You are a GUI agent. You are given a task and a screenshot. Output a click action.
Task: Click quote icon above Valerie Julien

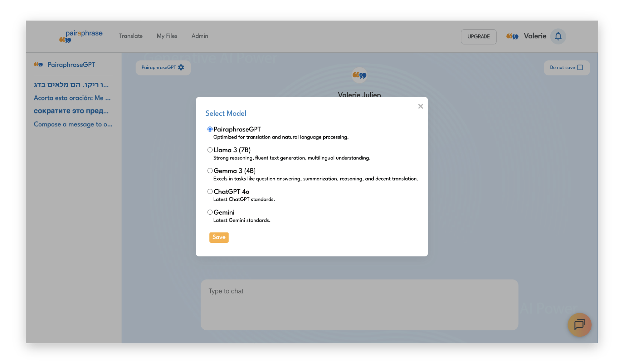click(359, 75)
